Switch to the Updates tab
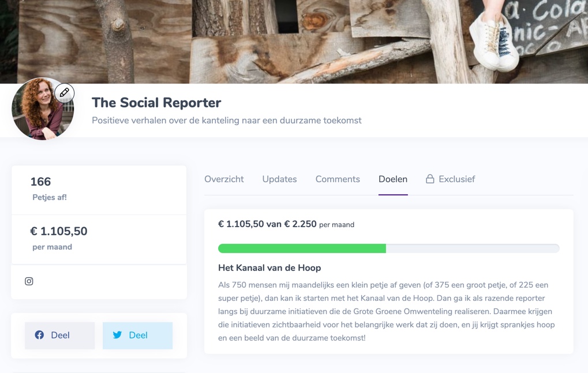Screen dimensions: 588x373 [279, 179]
